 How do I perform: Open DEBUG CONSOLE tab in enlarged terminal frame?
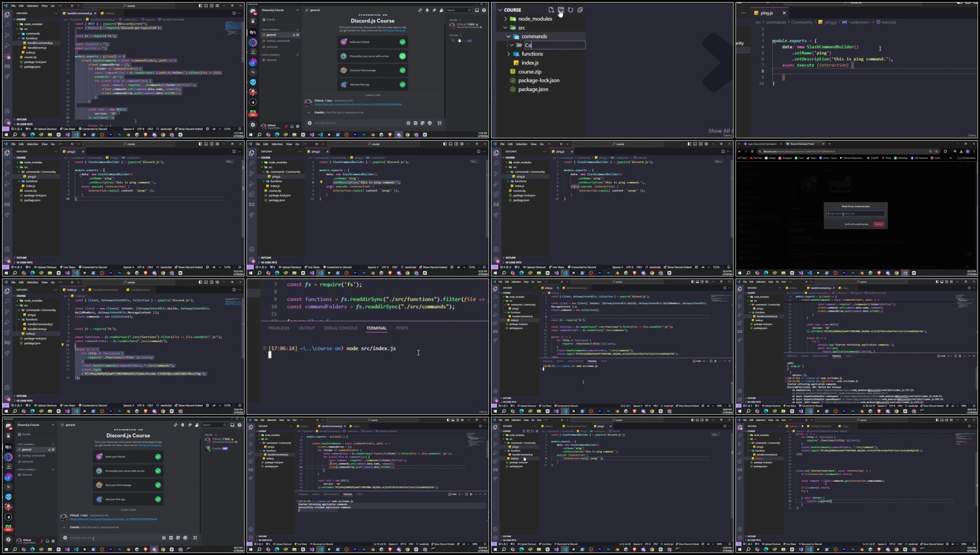(340, 328)
